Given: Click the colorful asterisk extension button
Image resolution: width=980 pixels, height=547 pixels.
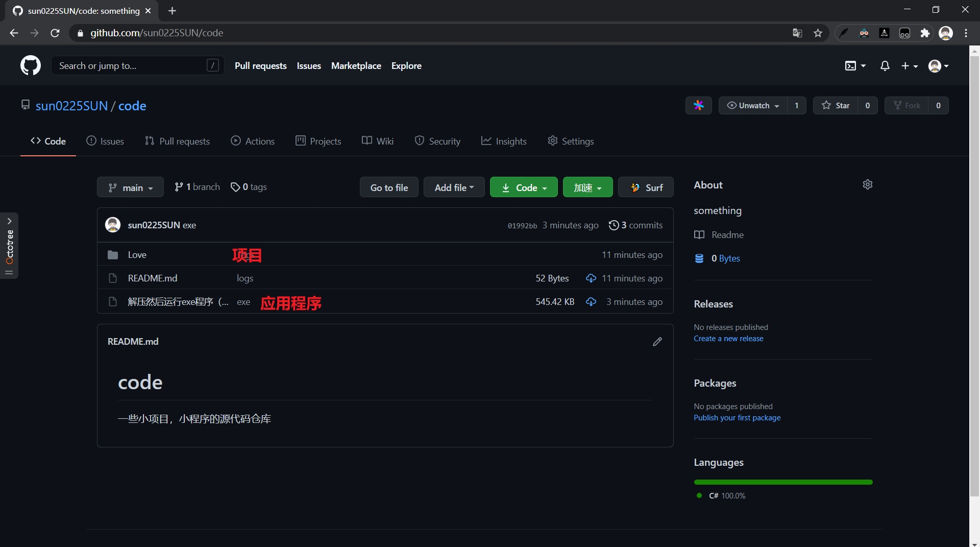Looking at the screenshot, I should 698,105.
